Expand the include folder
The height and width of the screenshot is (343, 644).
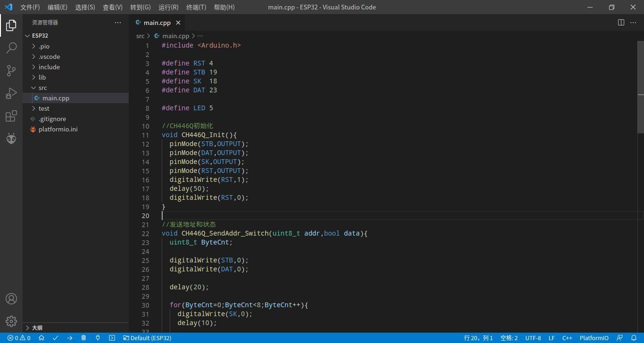click(75, 67)
